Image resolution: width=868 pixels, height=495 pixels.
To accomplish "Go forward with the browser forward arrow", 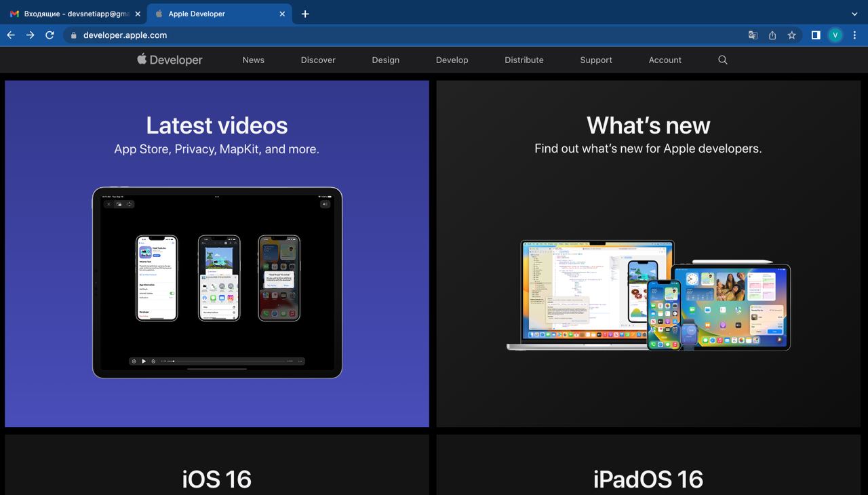I will click(x=30, y=35).
